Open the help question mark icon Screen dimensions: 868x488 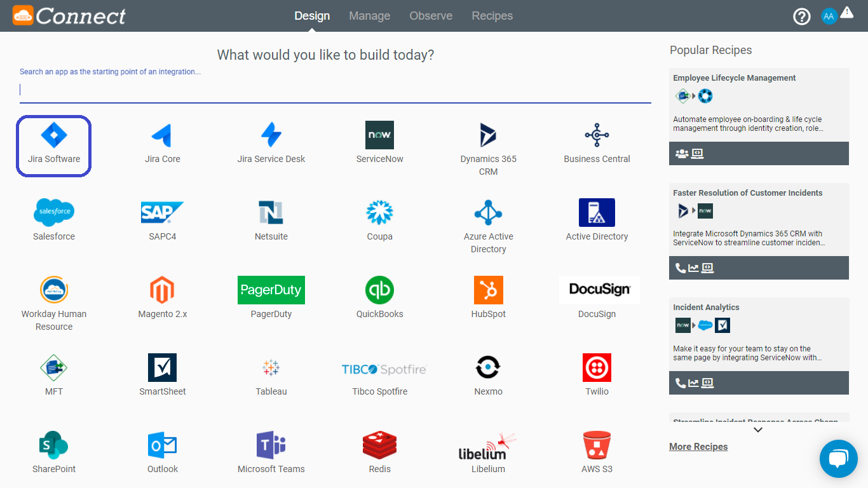802,17
